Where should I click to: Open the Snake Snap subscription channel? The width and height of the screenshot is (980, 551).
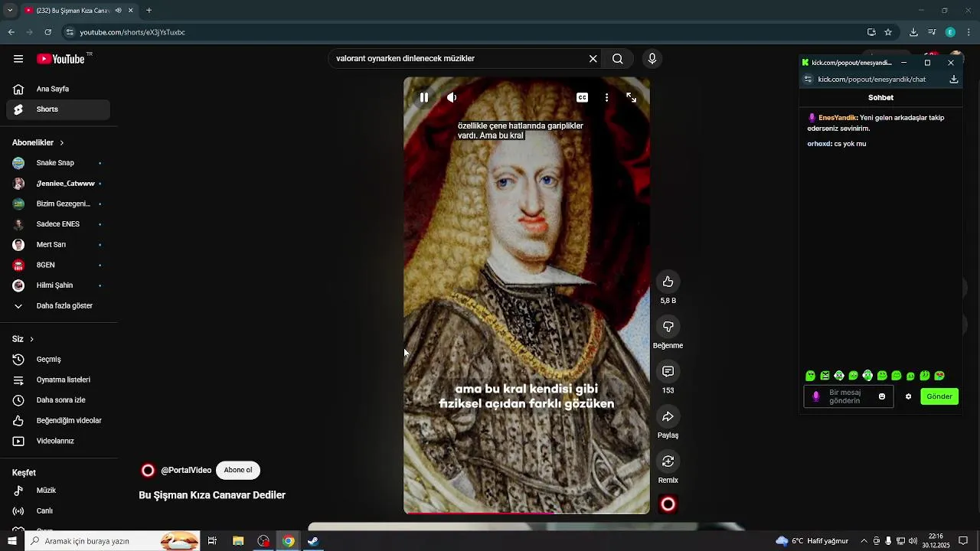pyautogui.click(x=58, y=163)
